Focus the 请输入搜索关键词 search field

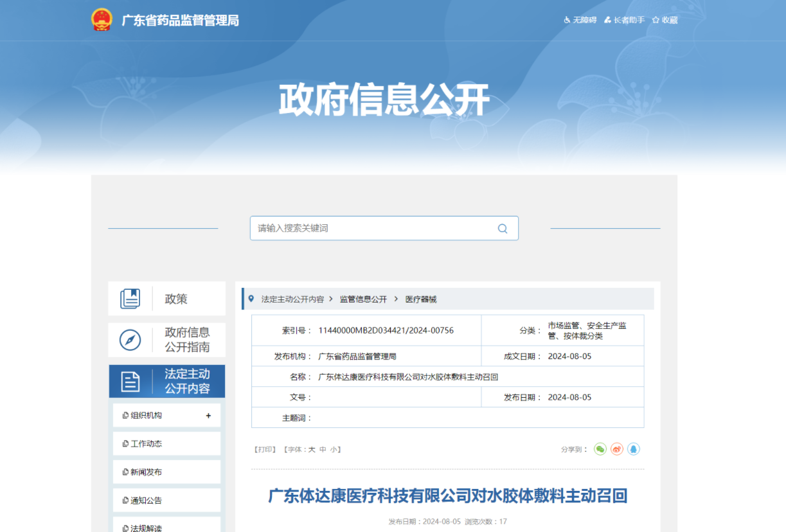point(384,228)
